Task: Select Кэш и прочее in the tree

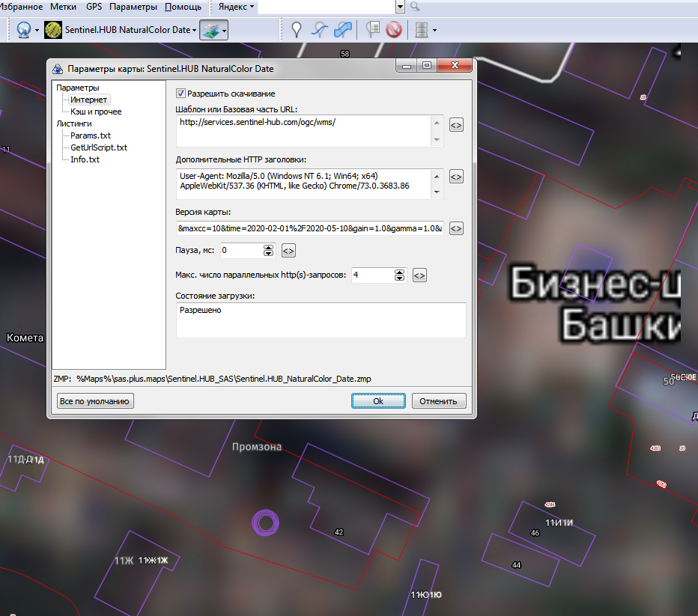Action: click(96, 112)
